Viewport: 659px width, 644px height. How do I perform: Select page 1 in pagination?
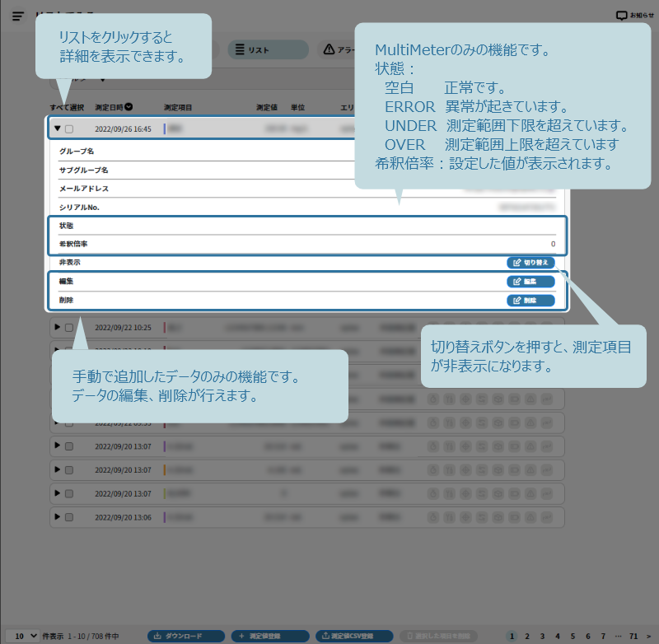pos(512,636)
